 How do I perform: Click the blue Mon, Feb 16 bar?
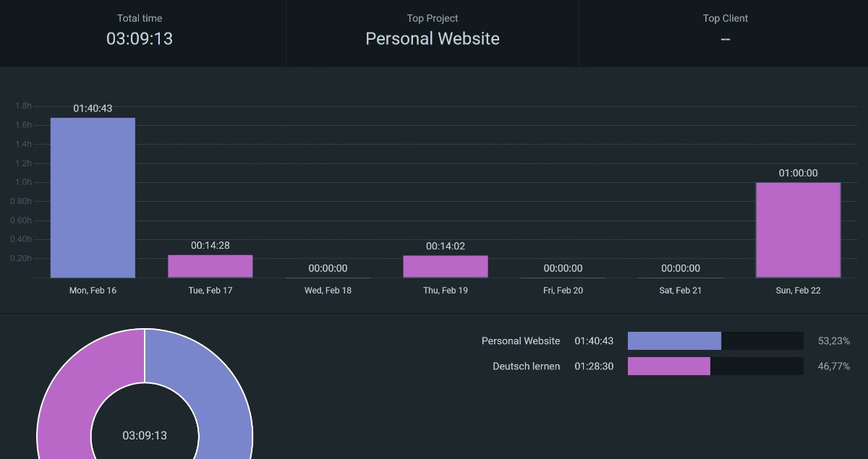[x=93, y=197]
